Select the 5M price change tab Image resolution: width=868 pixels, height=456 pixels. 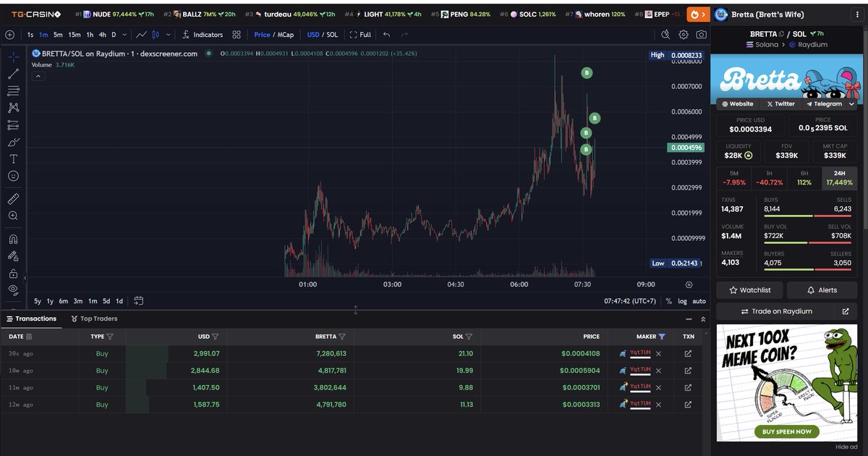[733, 177]
